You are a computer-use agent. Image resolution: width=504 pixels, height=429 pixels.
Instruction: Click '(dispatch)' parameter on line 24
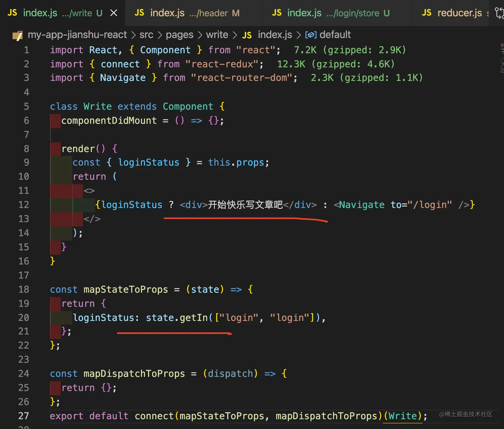coord(230,374)
